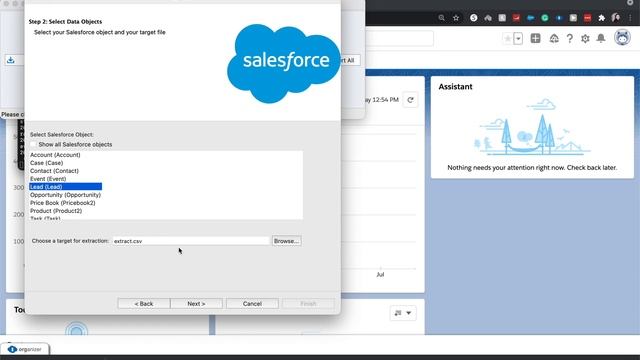Click the Salesforce global search box
Screen dimensions: 640x360
tap(399, 38)
